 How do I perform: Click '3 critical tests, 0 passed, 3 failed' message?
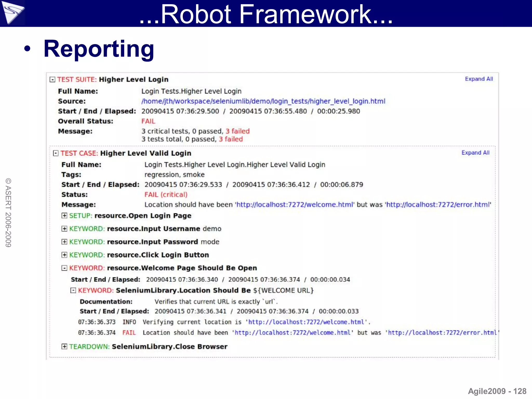[195, 131]
